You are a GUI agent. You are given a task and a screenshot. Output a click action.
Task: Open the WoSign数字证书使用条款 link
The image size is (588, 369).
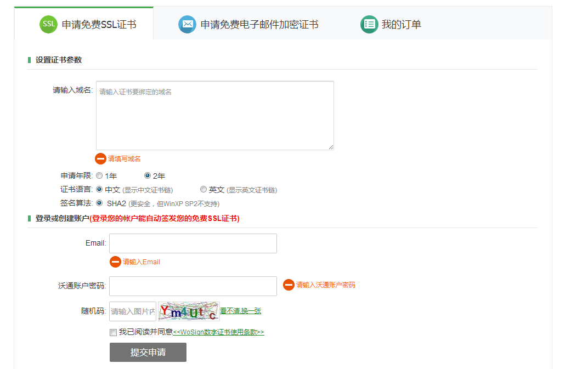pyautogui.click(x=218, y=332)
